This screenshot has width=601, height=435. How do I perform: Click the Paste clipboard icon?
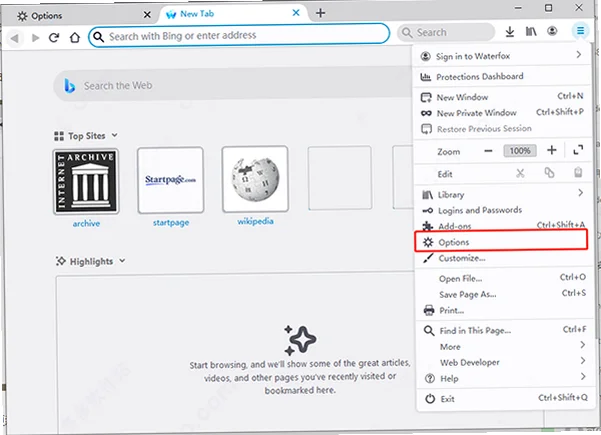pyautogui.click(x=578, y=172)
